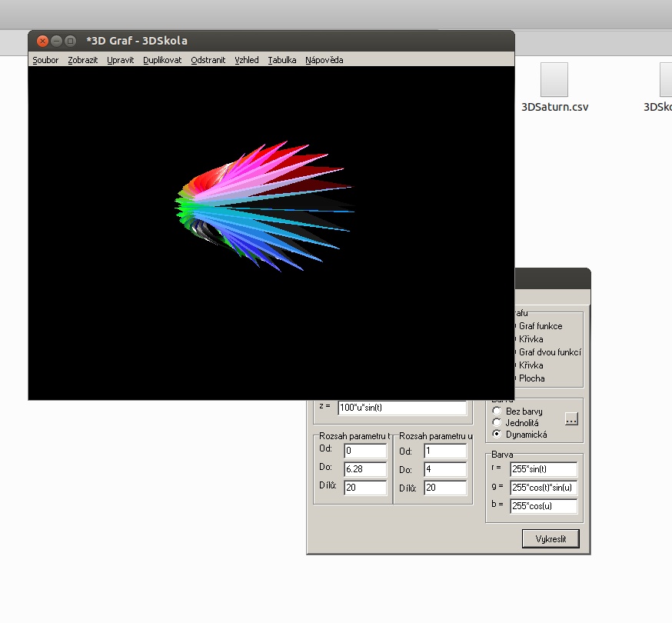The image size is (672, 623).
Task: Click the z = formula input field
Action: [401, 408]
